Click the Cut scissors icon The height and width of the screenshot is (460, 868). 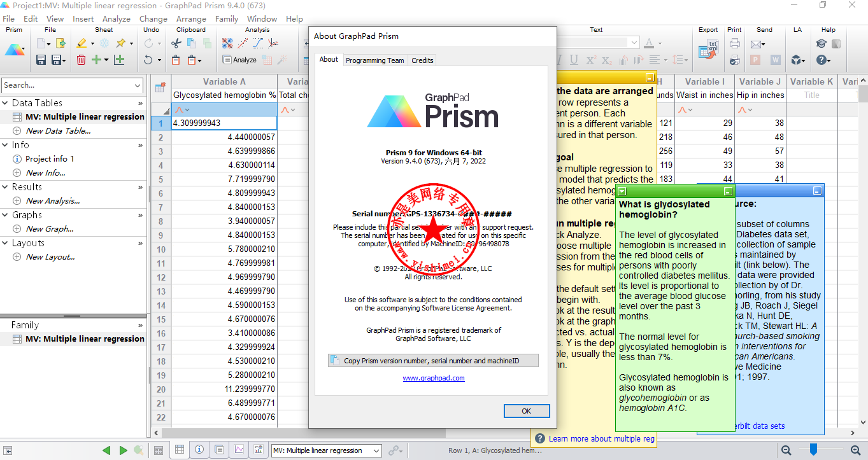[176, 43]
